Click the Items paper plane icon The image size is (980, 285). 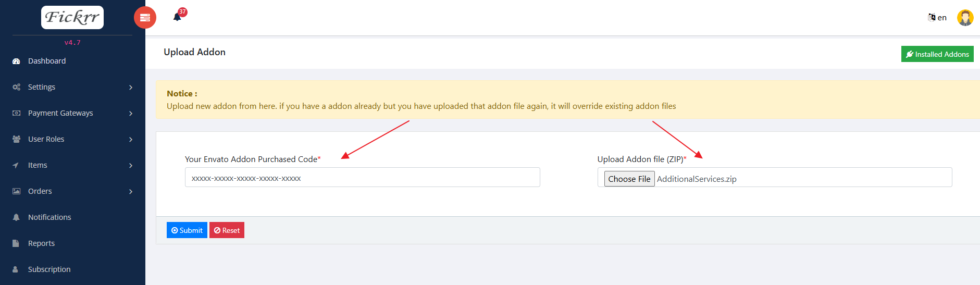(16, 165)
